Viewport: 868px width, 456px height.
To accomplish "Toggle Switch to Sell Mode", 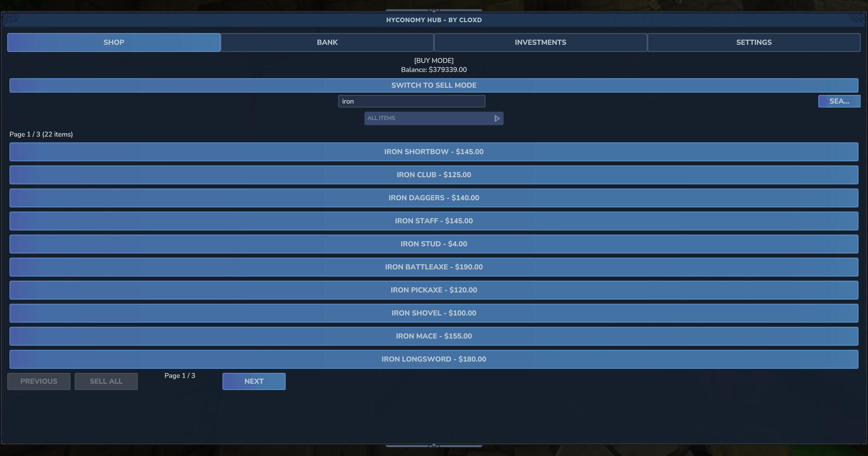I will 434,85.
